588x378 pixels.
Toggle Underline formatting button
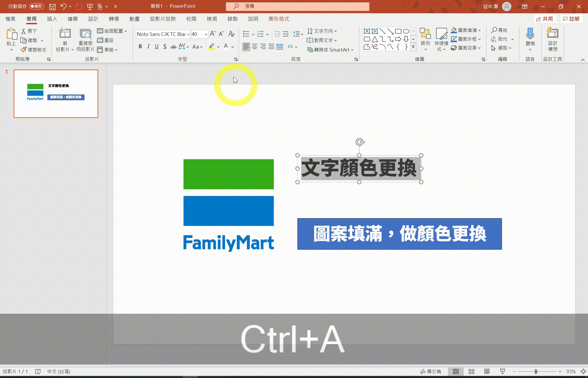coord(156,46)
